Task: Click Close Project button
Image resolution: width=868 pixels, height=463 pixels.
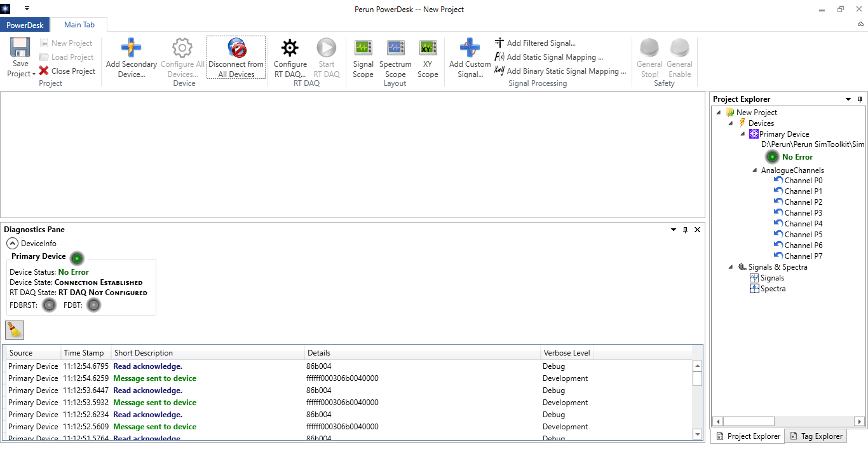Action: coord(67,71)
